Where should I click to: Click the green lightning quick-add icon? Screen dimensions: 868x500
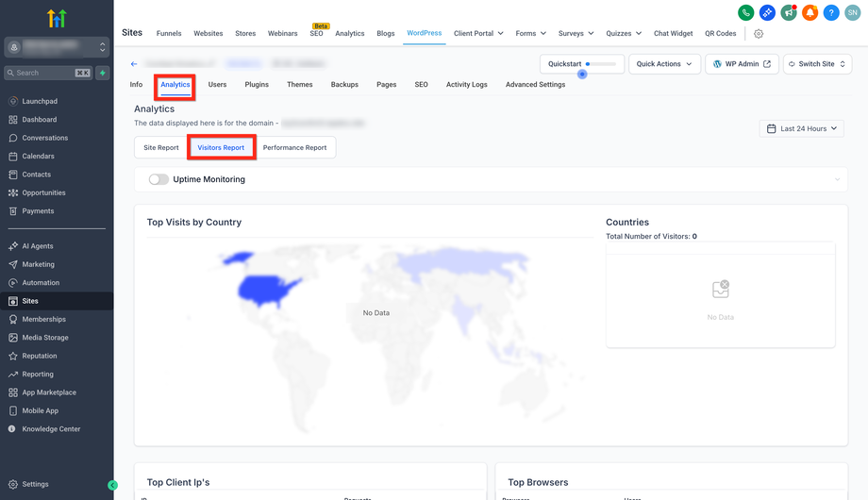click(103, 73)
